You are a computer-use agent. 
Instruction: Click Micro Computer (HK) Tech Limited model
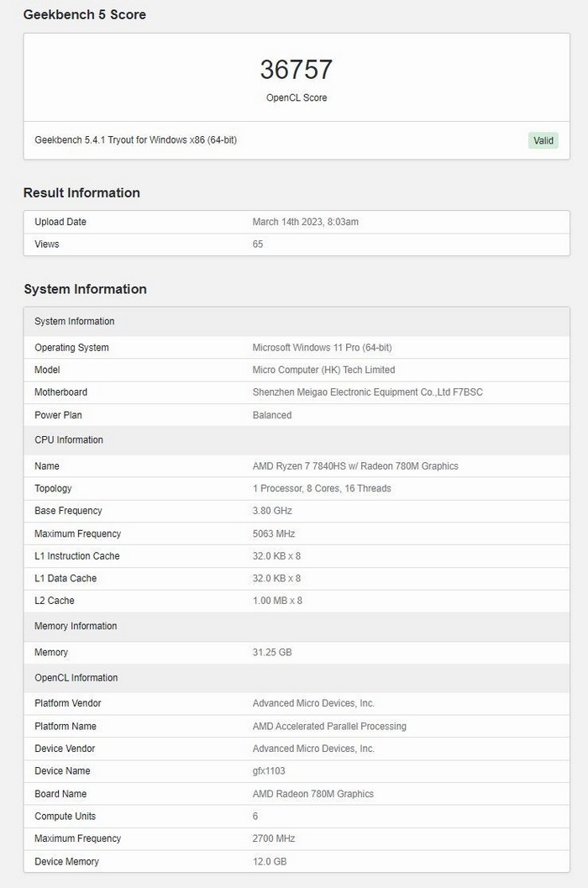pos(323,370)
